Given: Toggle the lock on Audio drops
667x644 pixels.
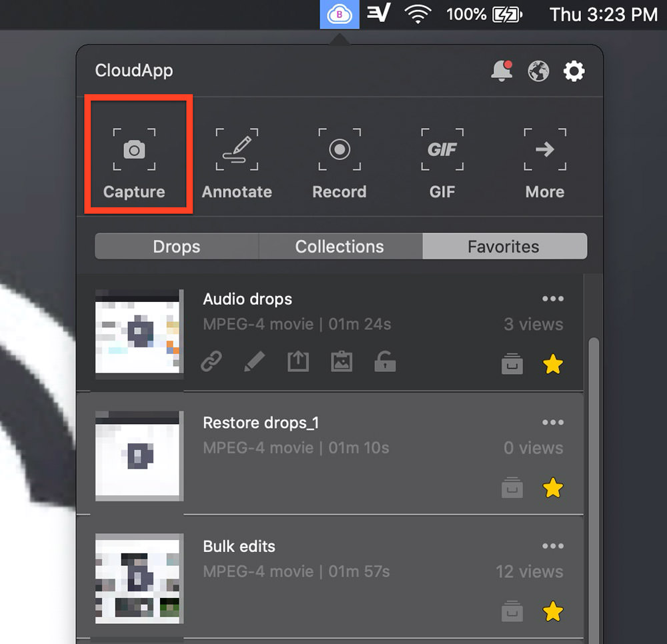Looking at the screenshot, I should click(x=385, y=362).
